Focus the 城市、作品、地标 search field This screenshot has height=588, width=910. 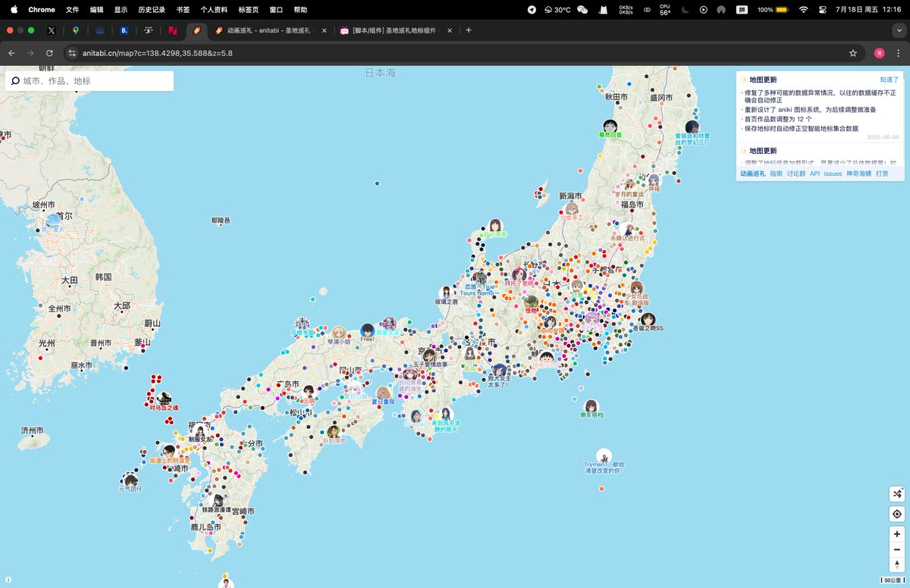pyautogui.click(x=89, y=81)
